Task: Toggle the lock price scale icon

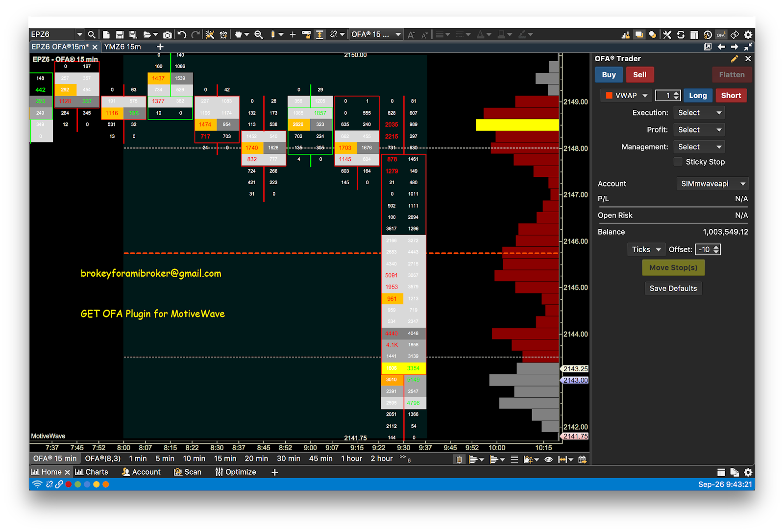Action: 306,34
